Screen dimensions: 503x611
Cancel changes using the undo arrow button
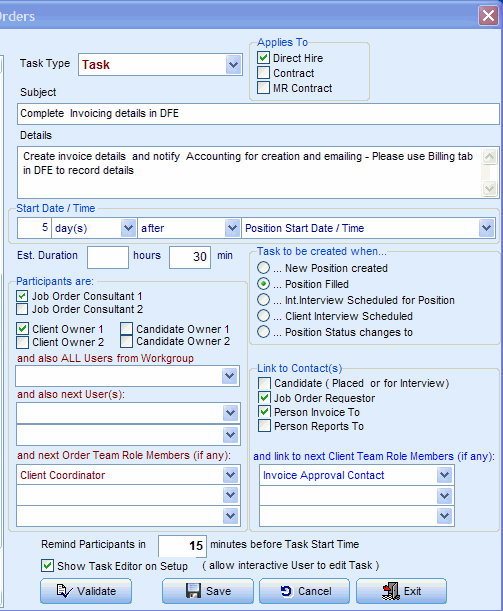point(304,591)
